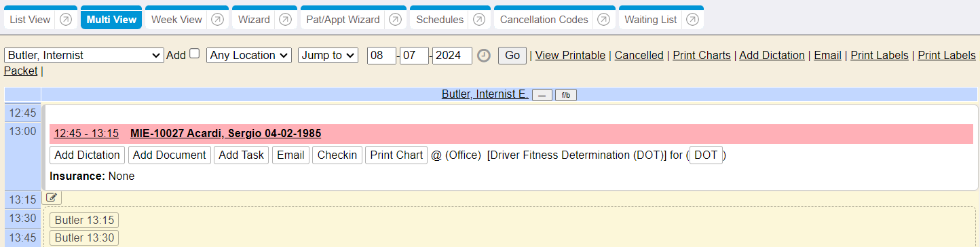
Task: Collapse the column with the dash button
Action: point(542,95)
